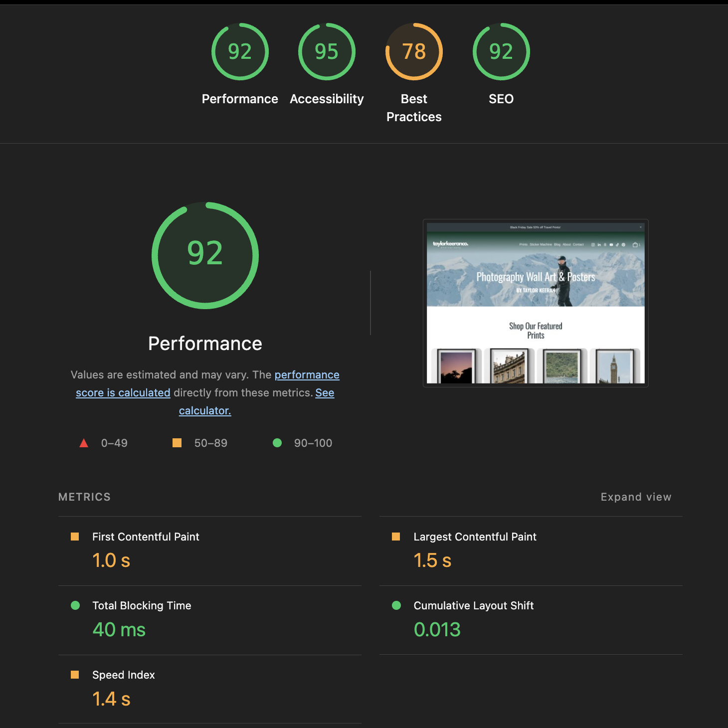Click the Performance gauge showing 92
Image resolution: width=728 pixels, height=728 pixels.
pyautogui.click(x=205, y=255)
